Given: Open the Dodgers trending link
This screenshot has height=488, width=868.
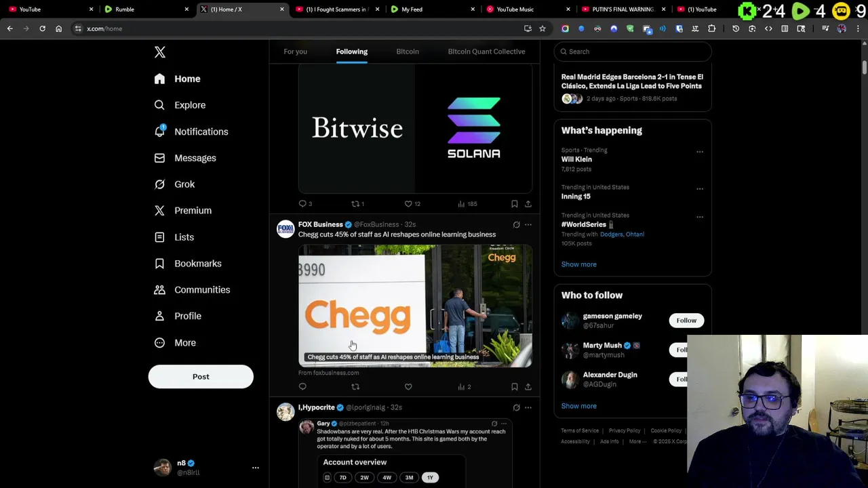Looking at the screenshot, I should 612,235.
